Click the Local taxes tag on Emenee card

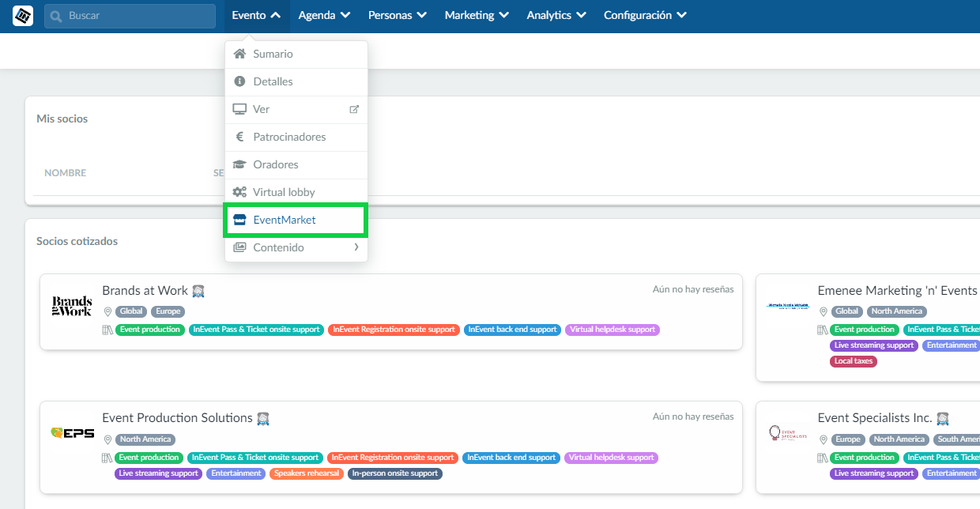coord(854,361)
